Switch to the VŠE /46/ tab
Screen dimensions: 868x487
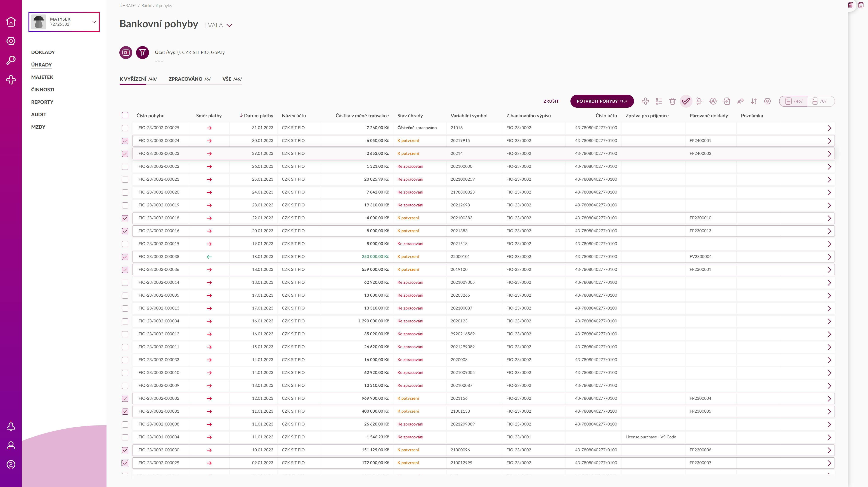pos(232,79)
